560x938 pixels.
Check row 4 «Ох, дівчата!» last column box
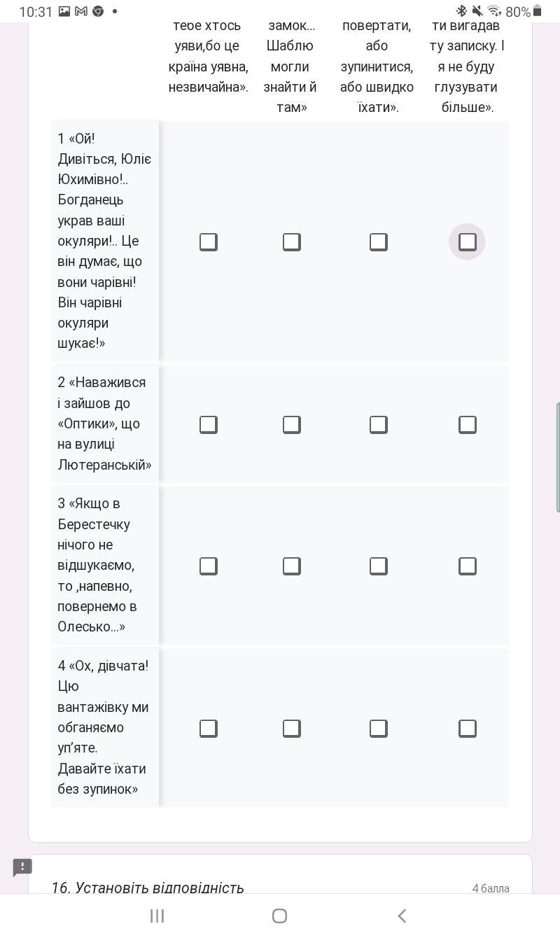(467, 728)
